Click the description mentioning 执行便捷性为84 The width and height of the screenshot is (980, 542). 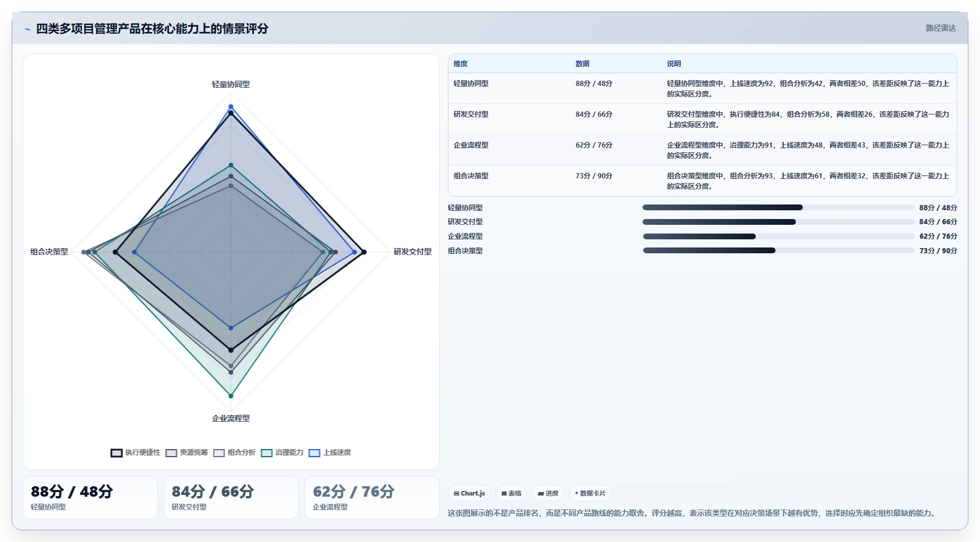tap(808, 119)
